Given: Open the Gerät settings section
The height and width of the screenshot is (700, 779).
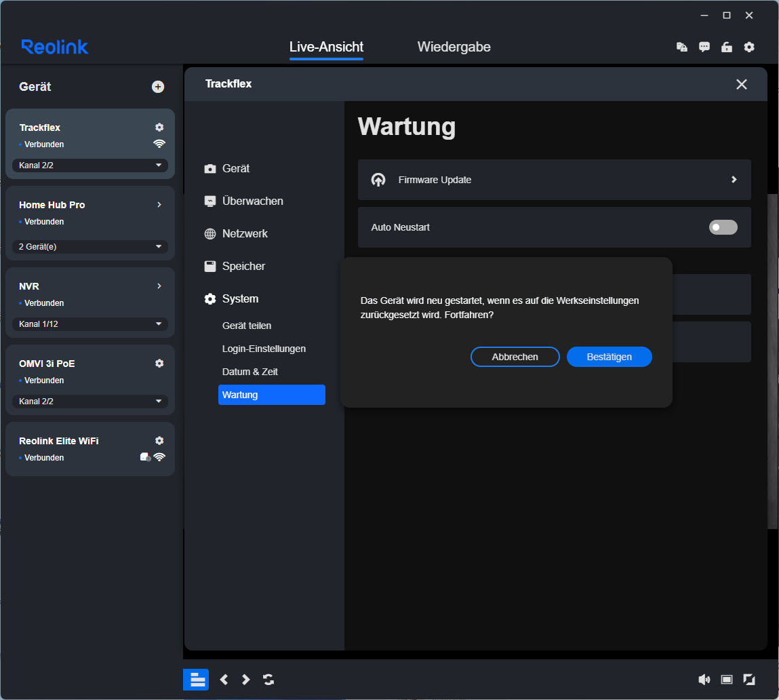Looking at the screenshot, I should pos(227,168).
